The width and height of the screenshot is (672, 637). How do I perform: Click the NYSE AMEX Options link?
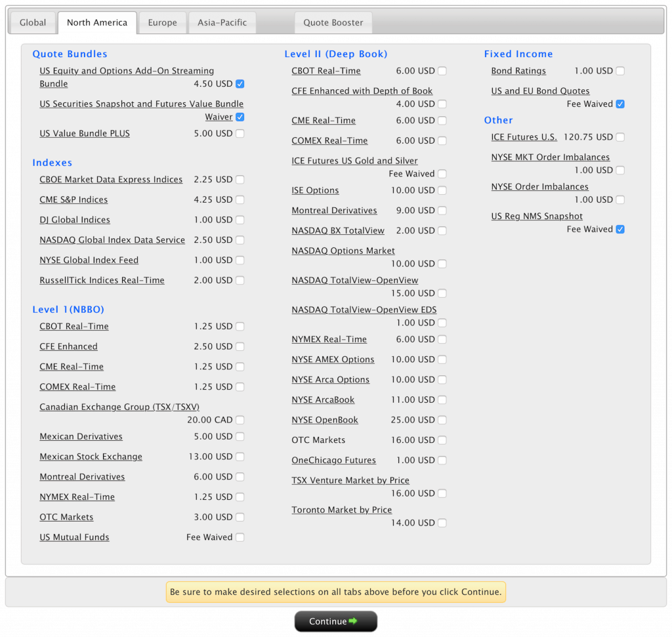333,360
